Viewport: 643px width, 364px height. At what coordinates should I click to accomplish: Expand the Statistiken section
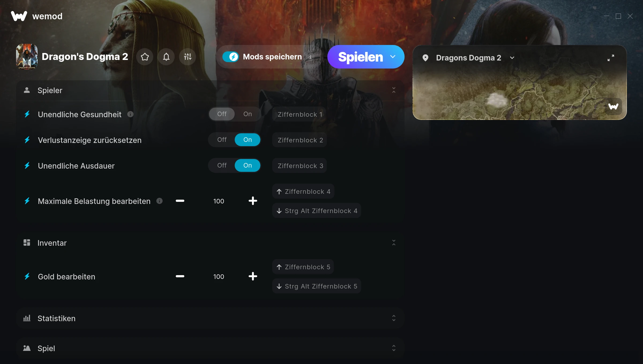click(394, 318)
